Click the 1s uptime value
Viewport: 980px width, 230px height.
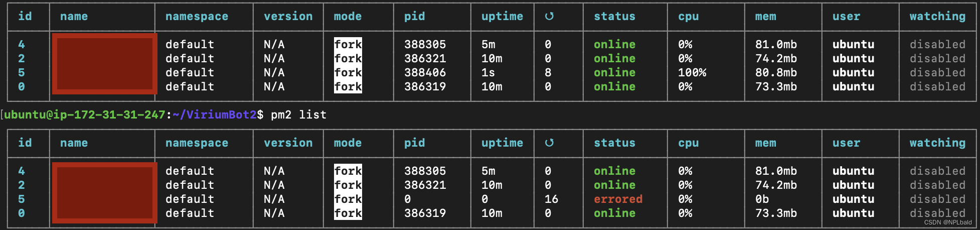point(488,72)
